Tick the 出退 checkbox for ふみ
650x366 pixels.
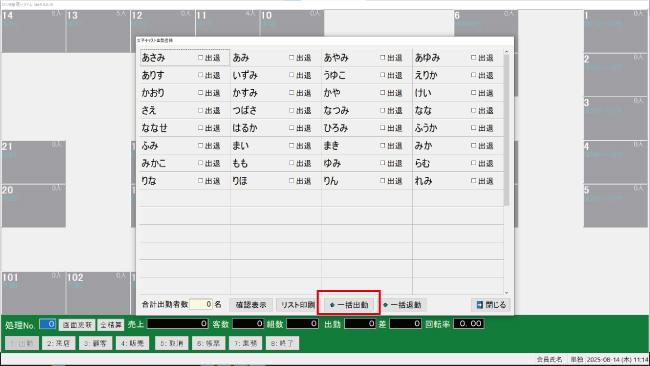pos(201,145)
